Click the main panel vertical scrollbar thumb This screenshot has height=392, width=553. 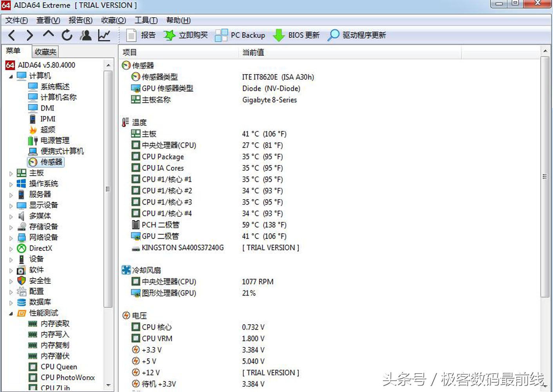coord(545,177)
